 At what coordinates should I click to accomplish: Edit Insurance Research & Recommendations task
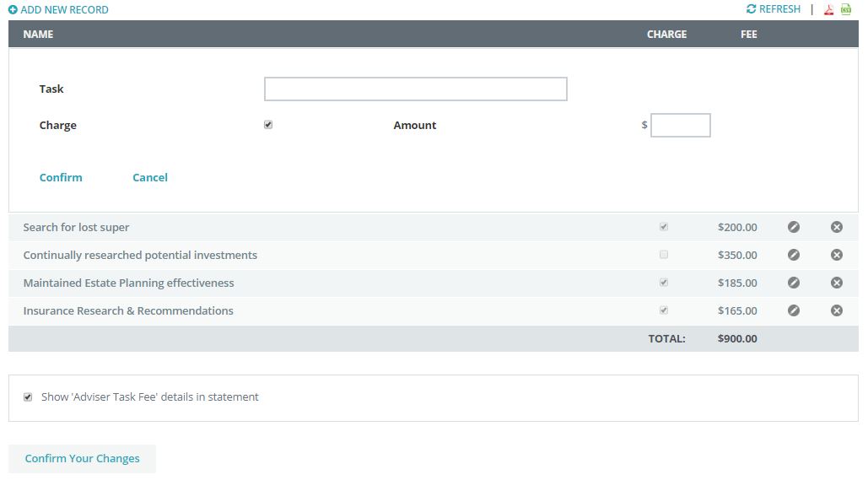click(x=793, y=310)
